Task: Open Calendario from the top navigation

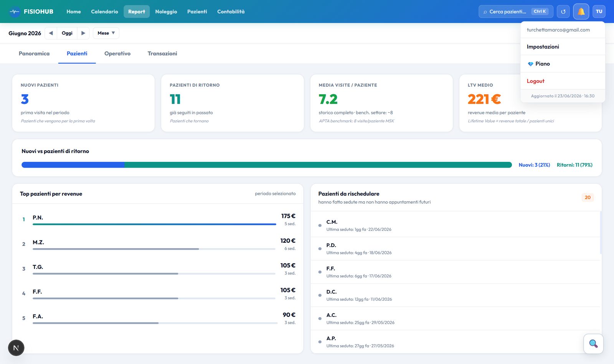Action: pyautogui.click(x=104, y=12)
